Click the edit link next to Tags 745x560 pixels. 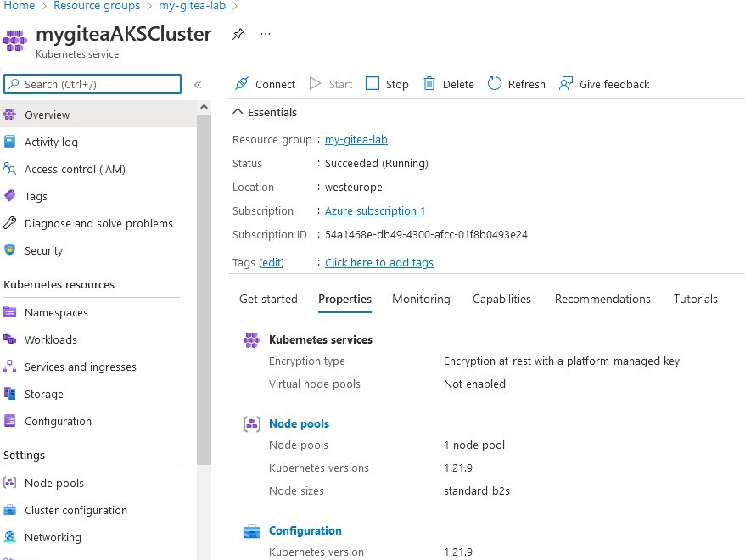pyautogui.click(x=272, y=263)
